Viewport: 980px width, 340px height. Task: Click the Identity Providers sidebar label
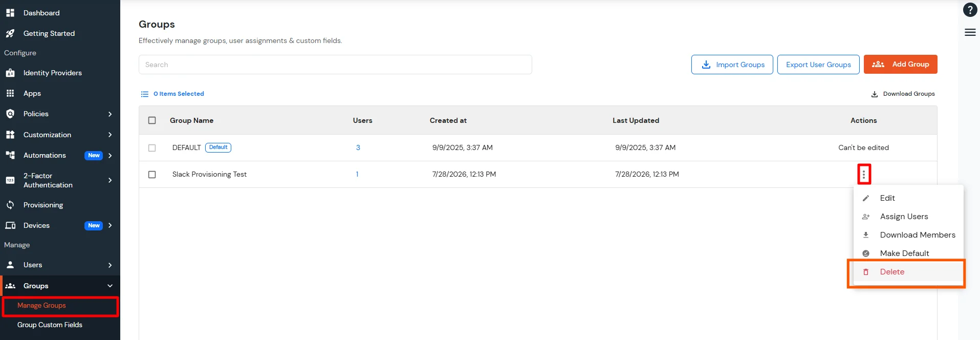tap(53, 73)
